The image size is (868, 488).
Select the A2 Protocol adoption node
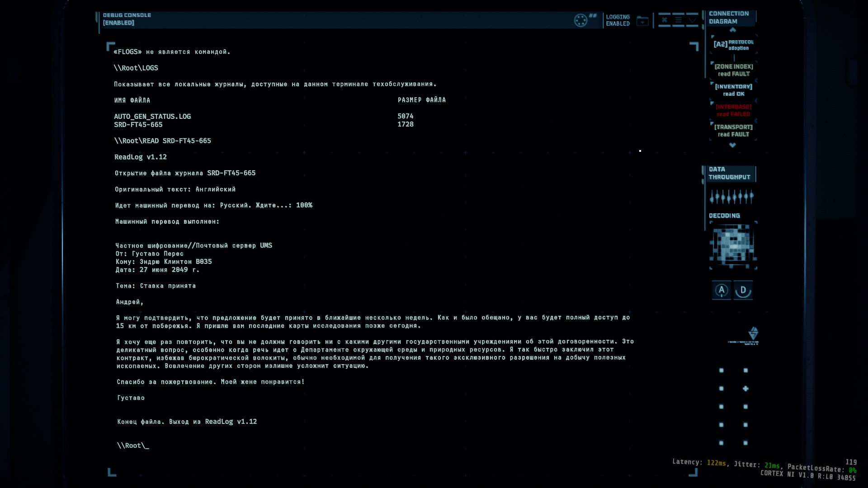click(733, 45)
